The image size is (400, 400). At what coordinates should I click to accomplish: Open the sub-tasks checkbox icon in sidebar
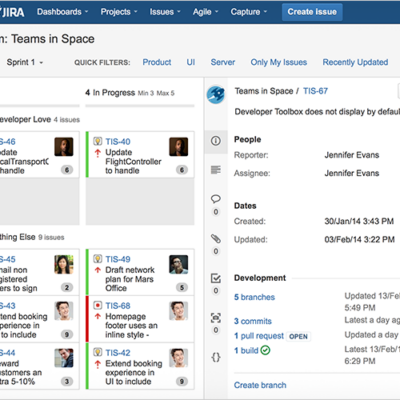[x=216, y=278]
